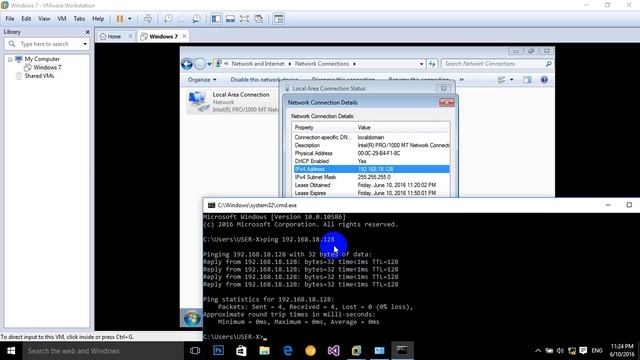
Task: Open the Edit menu
Action: [26, 19]
